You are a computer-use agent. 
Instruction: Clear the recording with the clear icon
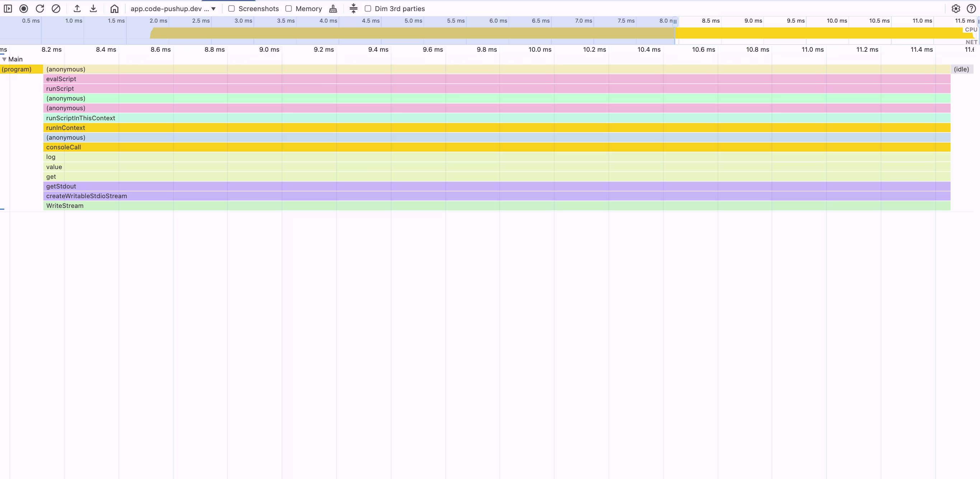(x=56, y=8)
